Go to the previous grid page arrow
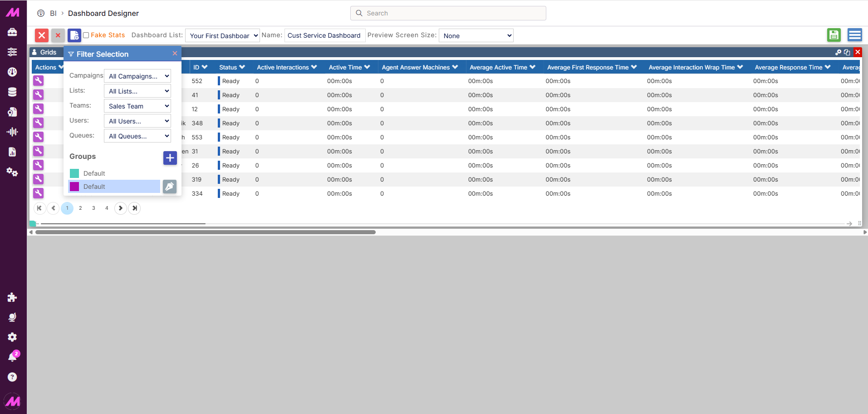The height and width of the screenshot is (414, 868). [53, 208]
